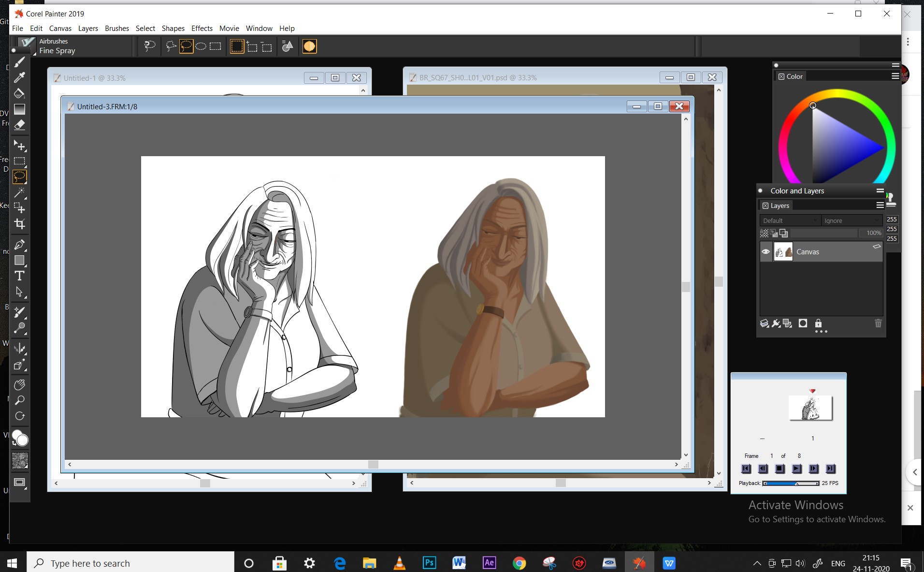
Task: Toggle the layer lock icon in Layers panel
Action: tap(818, 323)
